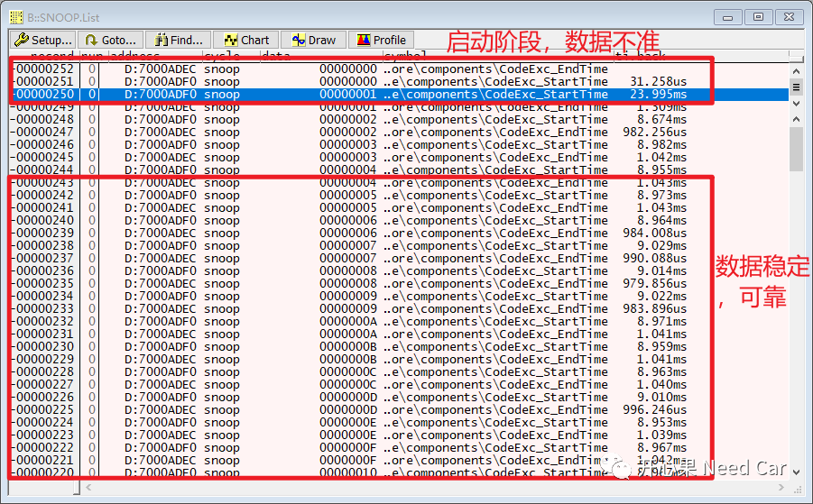This screenshot has width=813, height=504.
Task: Open the Setup... toolbar button
Action: 42,40
